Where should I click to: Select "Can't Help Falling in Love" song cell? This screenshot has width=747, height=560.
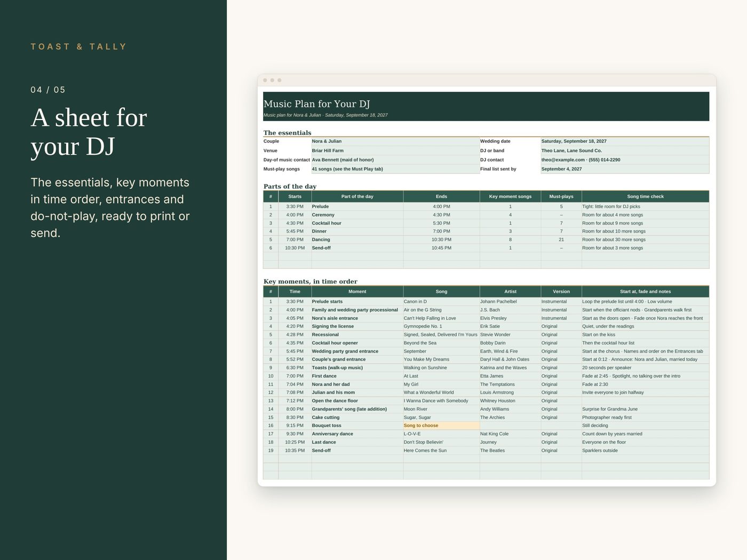(441, 318)
